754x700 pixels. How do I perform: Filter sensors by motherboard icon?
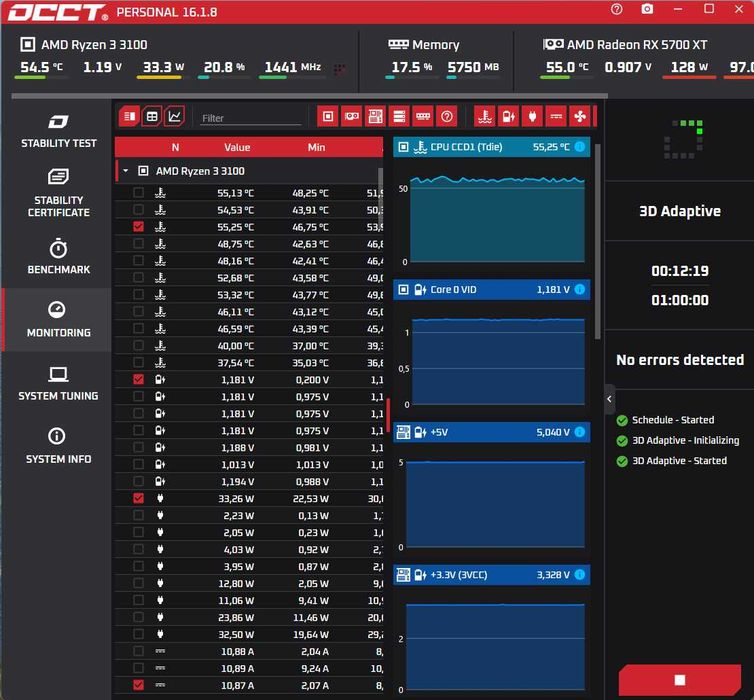click(x=376, y=116)
